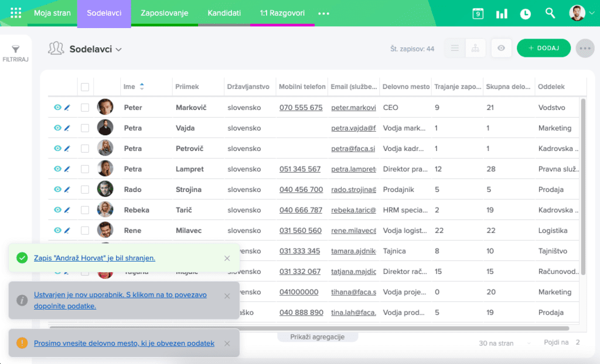The height and width of the screenshot is (364, 600).
Task: Open the bar chart reports icon
Action: tap(502, 13)
